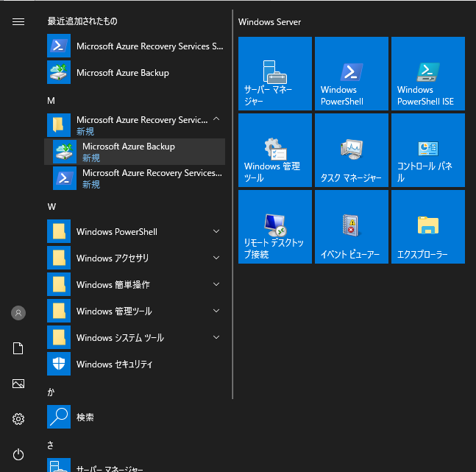The image size is (476, 472).
Task: Expand the Windows アクセサリ folder
Action: [136, 258]
